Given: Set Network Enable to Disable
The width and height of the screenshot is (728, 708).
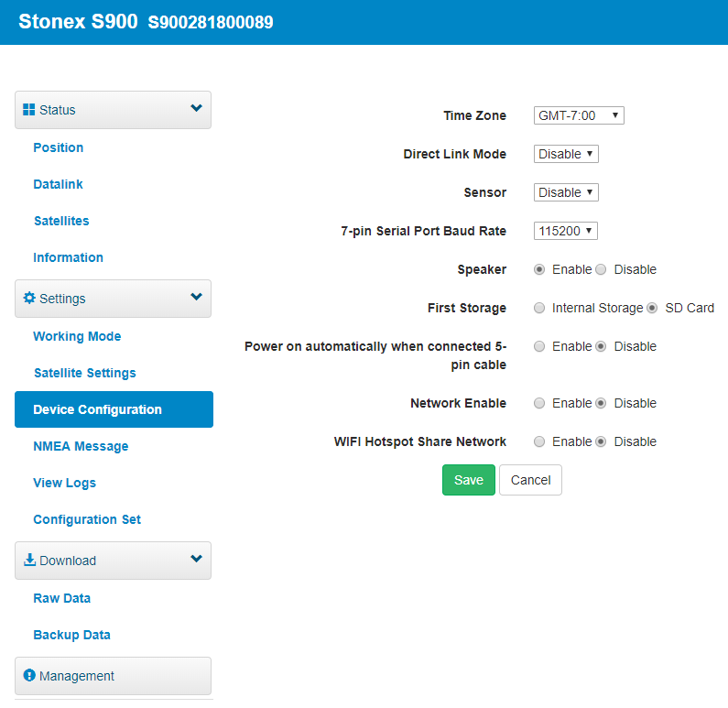Looking at the screenshot, I should click(x=601, y=403).
